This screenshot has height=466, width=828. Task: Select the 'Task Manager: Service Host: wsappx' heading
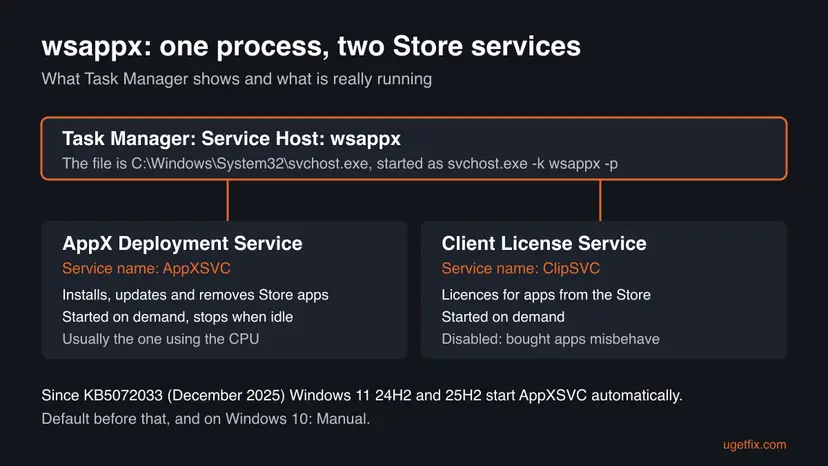(x=231, y=138)
